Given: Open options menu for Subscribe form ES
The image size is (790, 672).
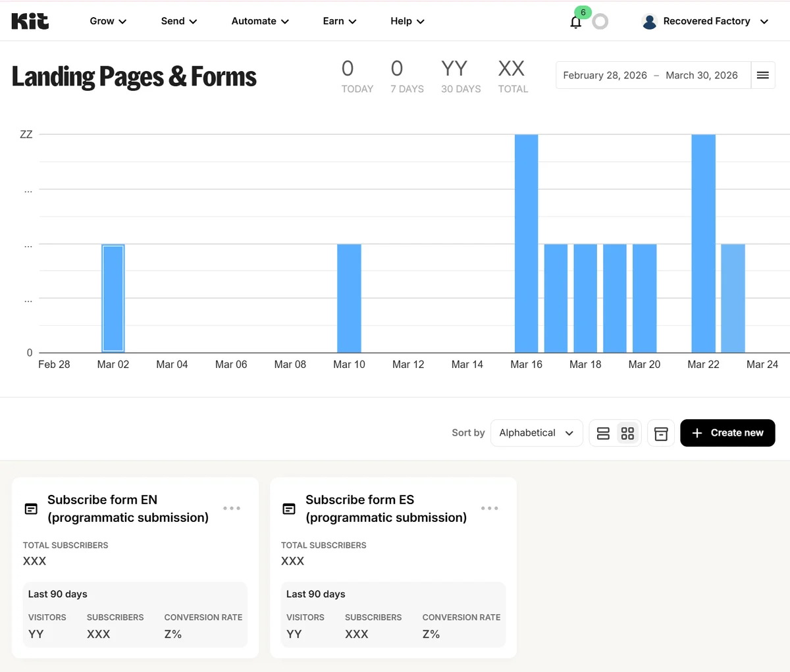Looking at the screenshot, I should coord(490,508).
